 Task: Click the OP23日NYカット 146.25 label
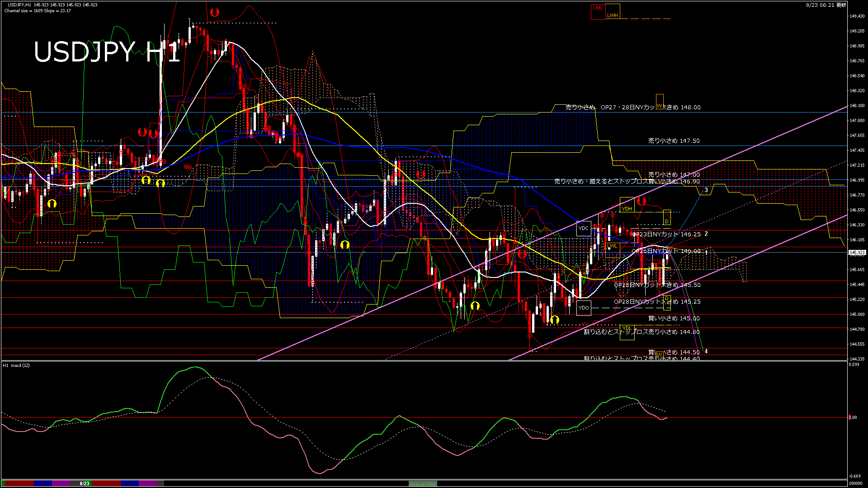[x=666, y=235]
